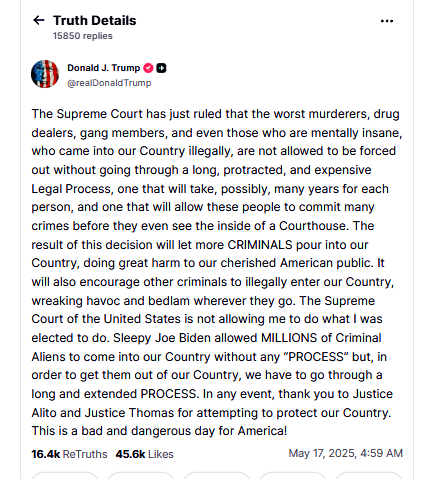The width and height of the screenshot is (423, 479).
Task: View the 15850 replies count
Action: [83, 36]
